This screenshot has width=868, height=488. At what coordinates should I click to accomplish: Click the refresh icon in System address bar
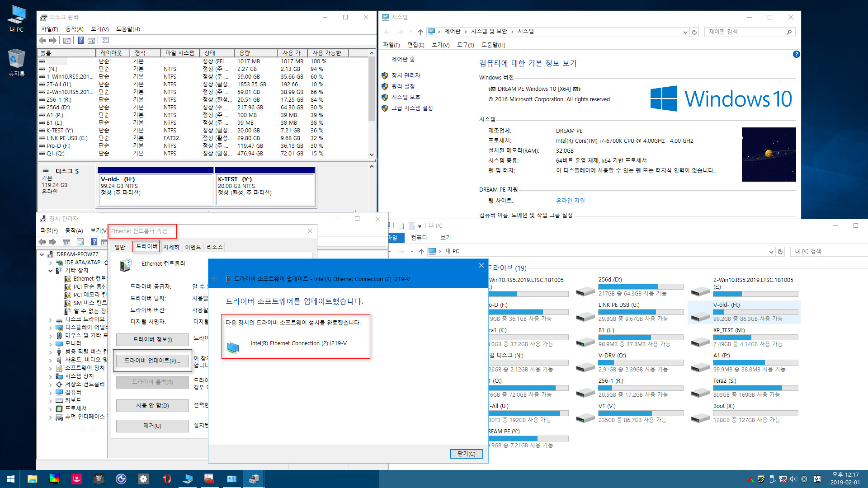pyautogui.click(x=694, y=32)
